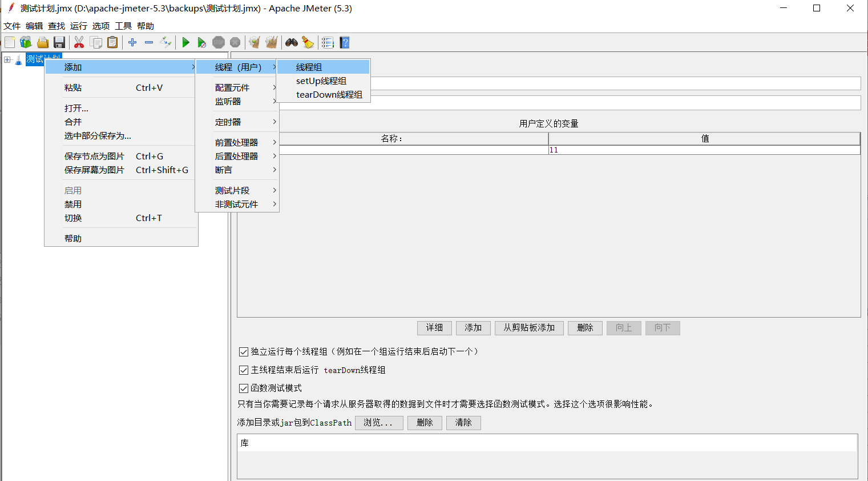
Task: Collapse all nodes with minus icon
Action: (x=149, y=42)
